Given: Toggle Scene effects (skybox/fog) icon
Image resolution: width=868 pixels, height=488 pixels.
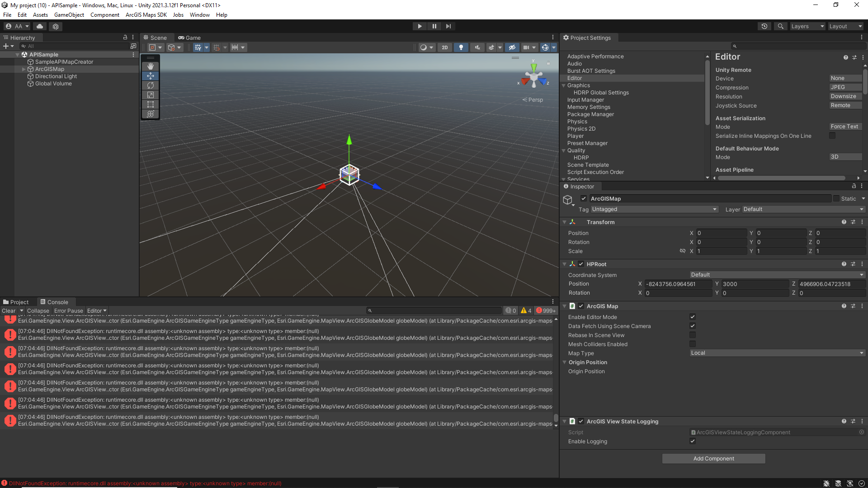Looking at the screenshot, I should point(491,47).
